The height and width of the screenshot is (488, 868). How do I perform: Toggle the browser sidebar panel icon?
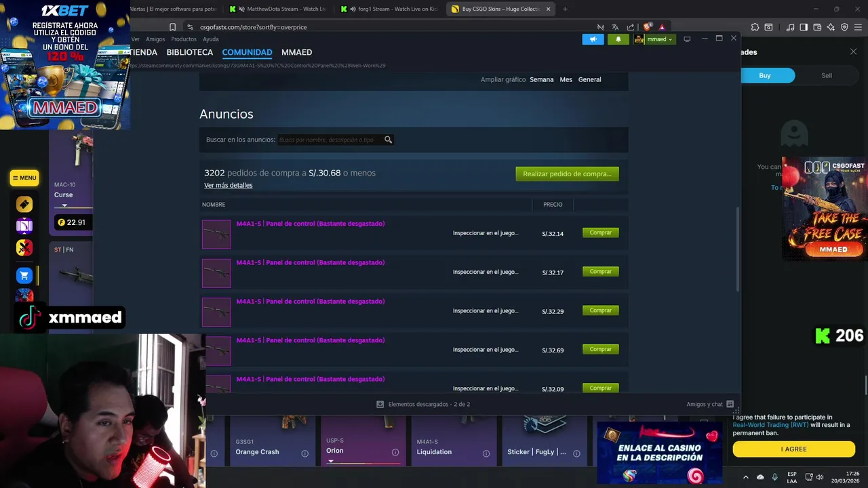coord(804,27)
